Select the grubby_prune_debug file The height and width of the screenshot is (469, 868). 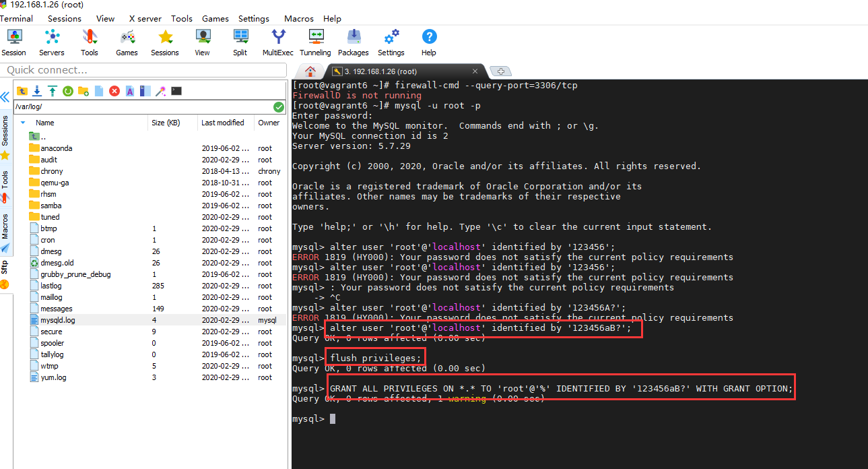[x=151, y=274]
